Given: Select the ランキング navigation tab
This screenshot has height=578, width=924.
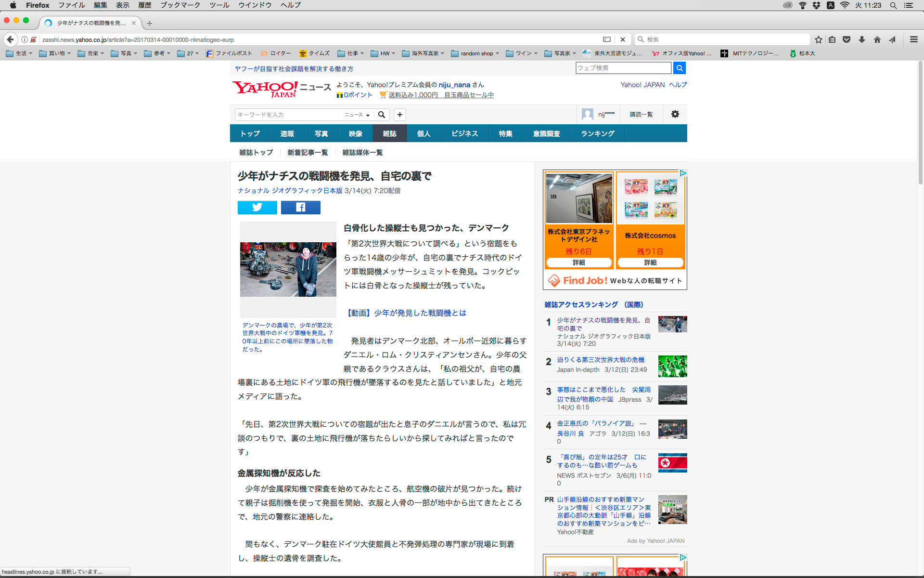Looking at the screenshot, I should point(597,133).
